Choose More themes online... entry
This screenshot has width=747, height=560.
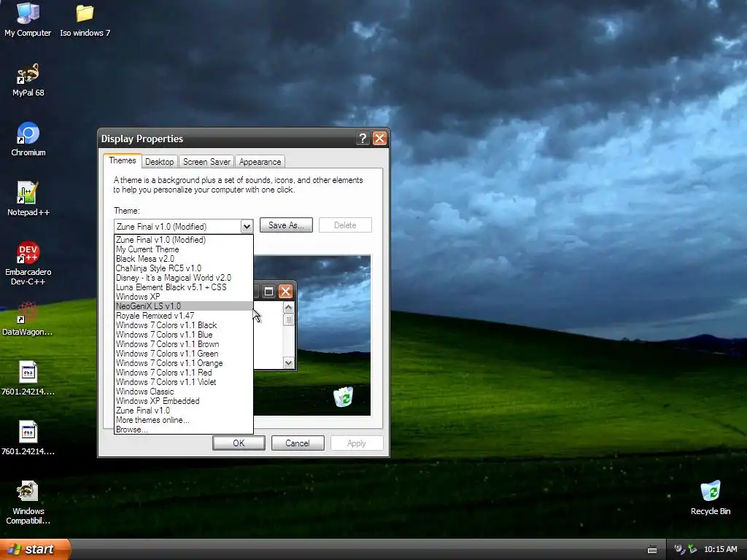pyautogui.click(x=184, y=420)
